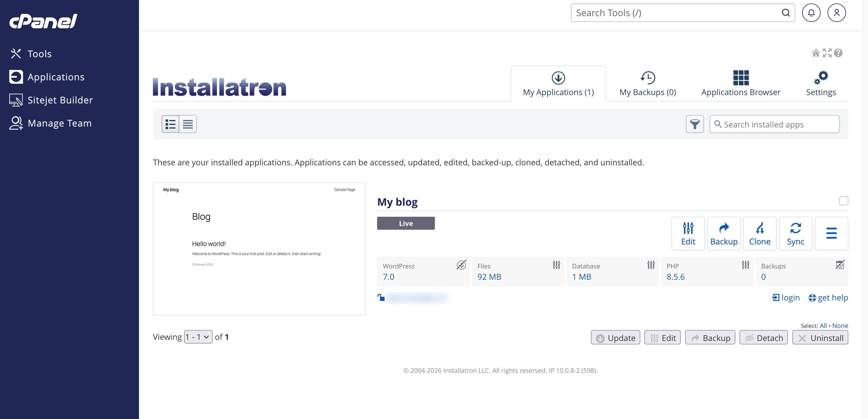Open Installatron Settings tab
The height and width of the screenshot is (419, 868).
821,84
